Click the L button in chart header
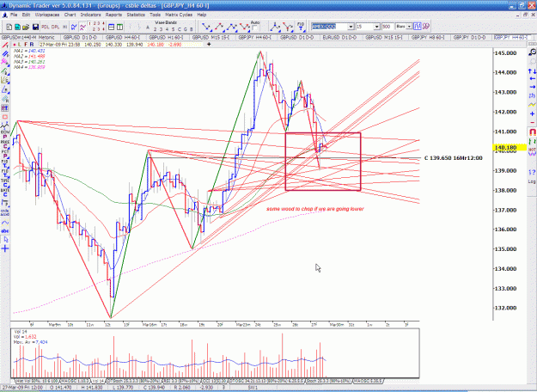The image size is (537, 392). point(20,45)
